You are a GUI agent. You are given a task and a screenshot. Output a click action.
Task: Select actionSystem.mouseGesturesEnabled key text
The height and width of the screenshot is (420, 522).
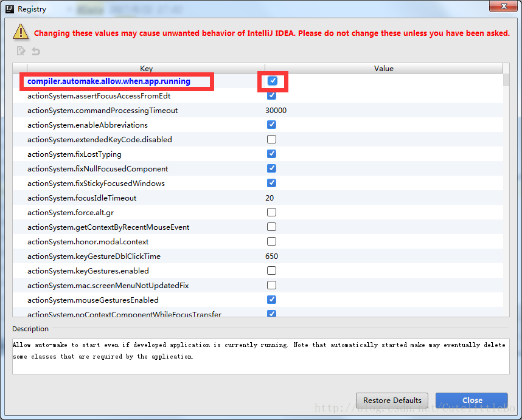(x=93, y=300)
